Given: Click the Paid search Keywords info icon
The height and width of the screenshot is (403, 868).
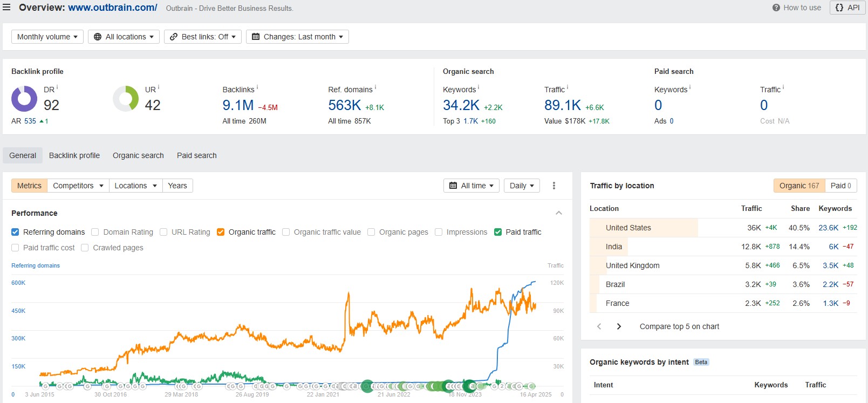Looking at the screenshot, I should click(690, 87).
